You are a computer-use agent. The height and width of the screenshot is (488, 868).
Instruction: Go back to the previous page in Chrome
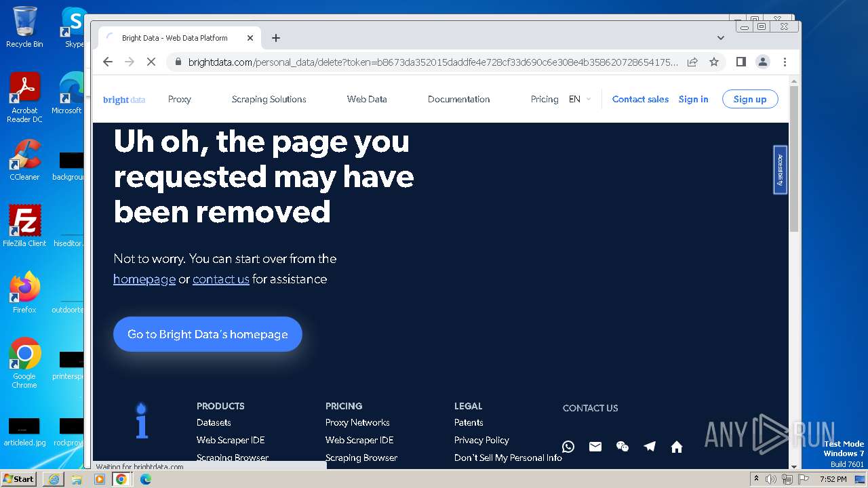tap(108, 62)
